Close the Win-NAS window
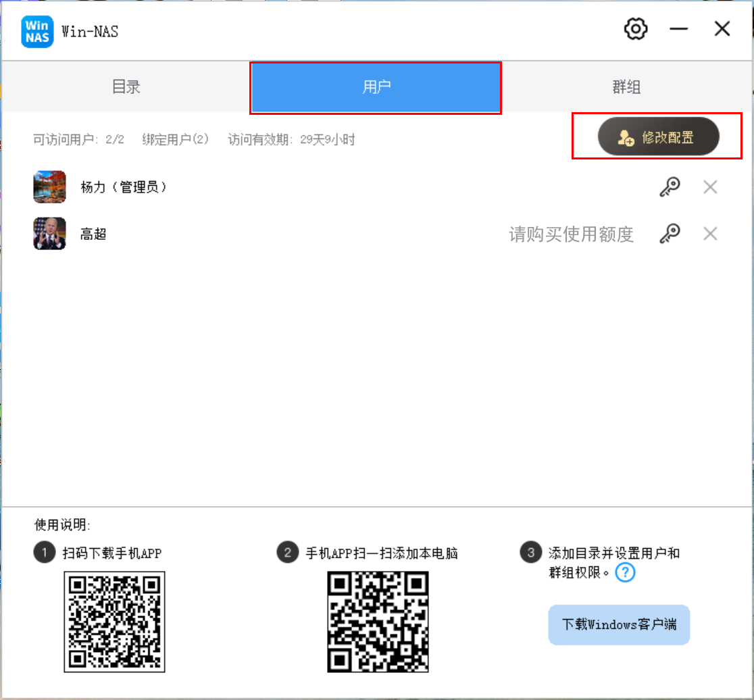This screenshot has width=754, height=700. (722, 29)
